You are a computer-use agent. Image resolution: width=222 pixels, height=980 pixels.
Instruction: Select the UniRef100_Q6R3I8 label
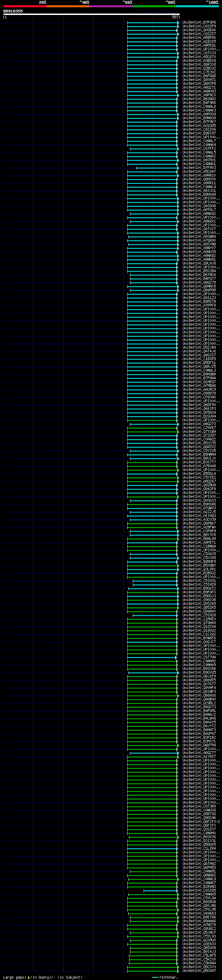pyautogui.click(x=199, y=64)
